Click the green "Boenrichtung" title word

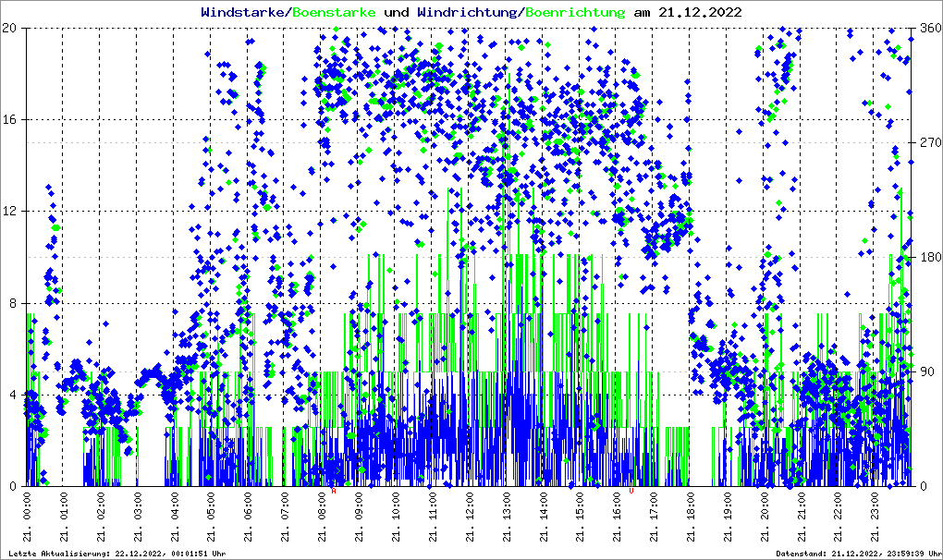tap(576, 13)
